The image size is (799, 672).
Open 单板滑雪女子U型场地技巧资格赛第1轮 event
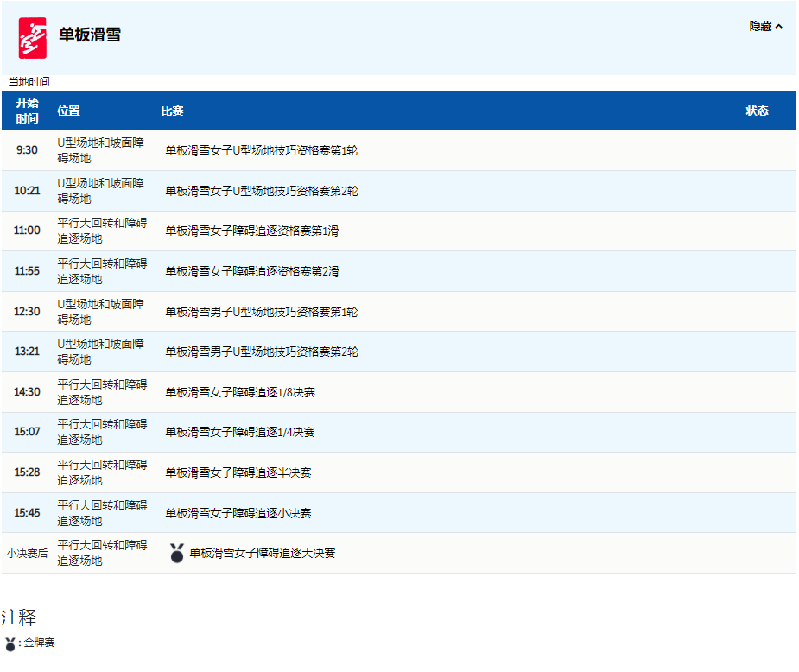click(261, 150)
